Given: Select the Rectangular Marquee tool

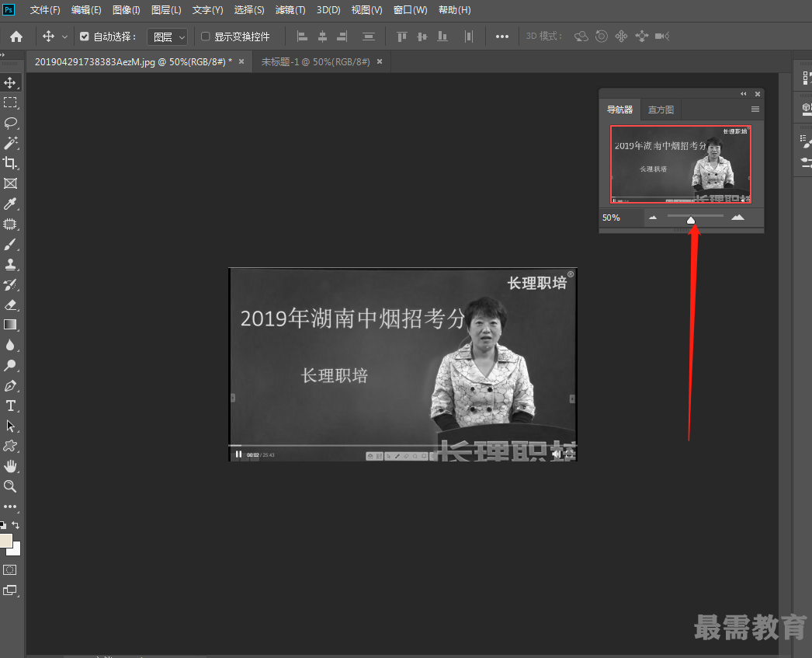Looking at the screenshot, I should (x=10, y=103).
